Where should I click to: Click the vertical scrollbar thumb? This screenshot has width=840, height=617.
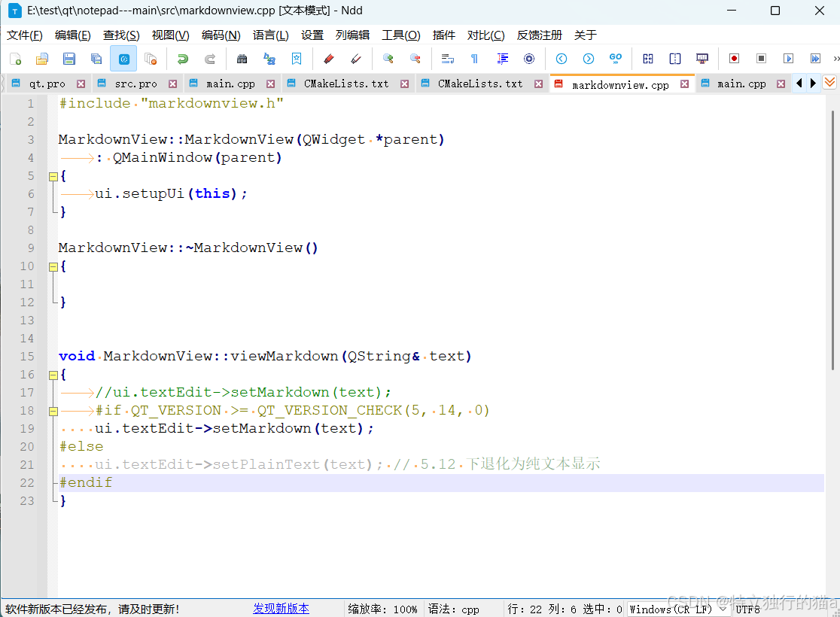[x=832, y=240]
